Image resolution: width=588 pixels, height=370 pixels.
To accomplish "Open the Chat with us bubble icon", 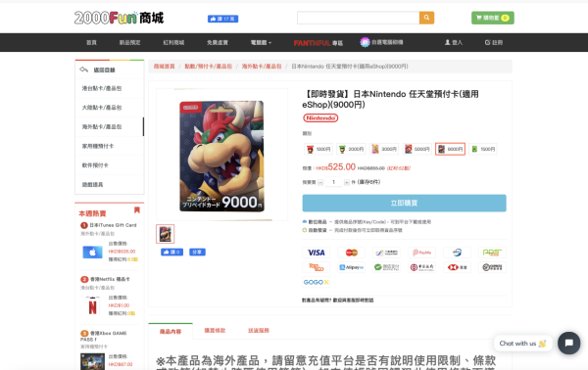I will coord(568,343).
